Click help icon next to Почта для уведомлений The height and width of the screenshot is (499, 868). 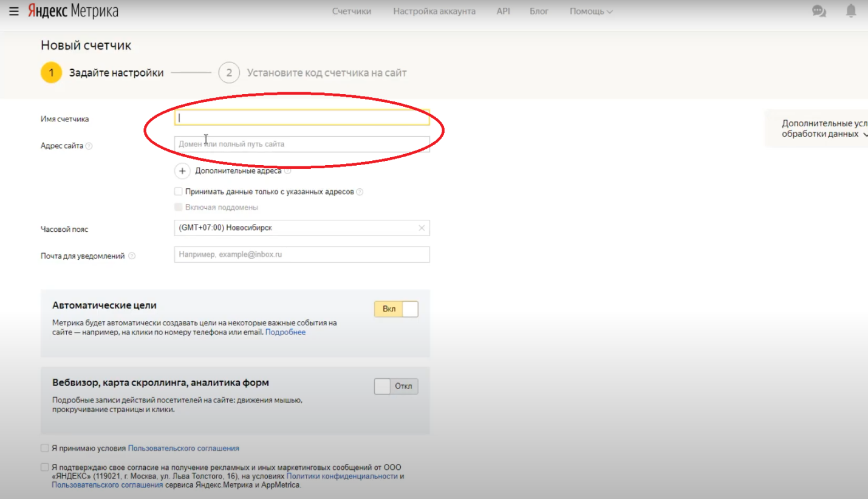pos(132,256)
